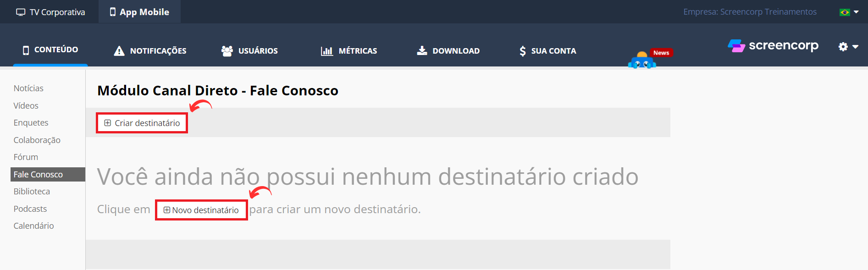868x270 pixels.
Task: Select Calendário in the sidebar
Action: 33,226
